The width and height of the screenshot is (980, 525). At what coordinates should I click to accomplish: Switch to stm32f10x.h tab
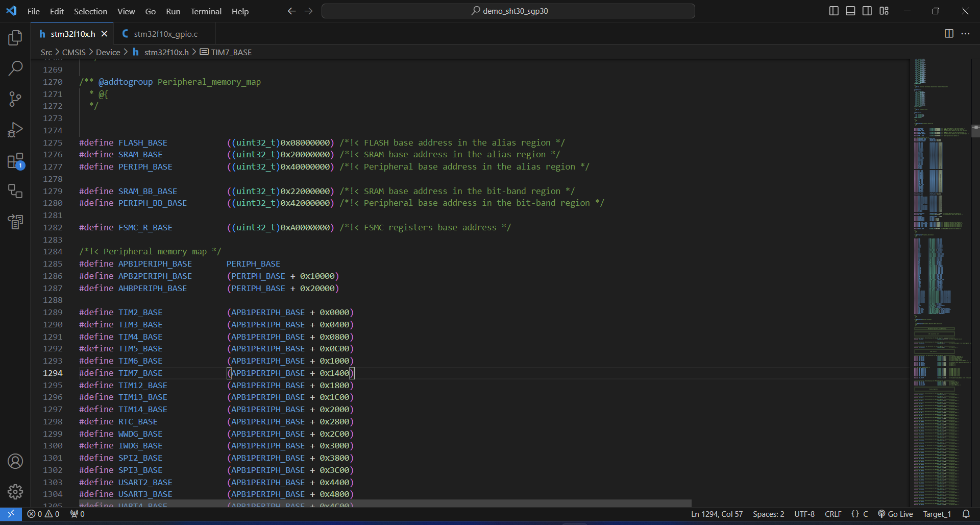pos(72,34)
